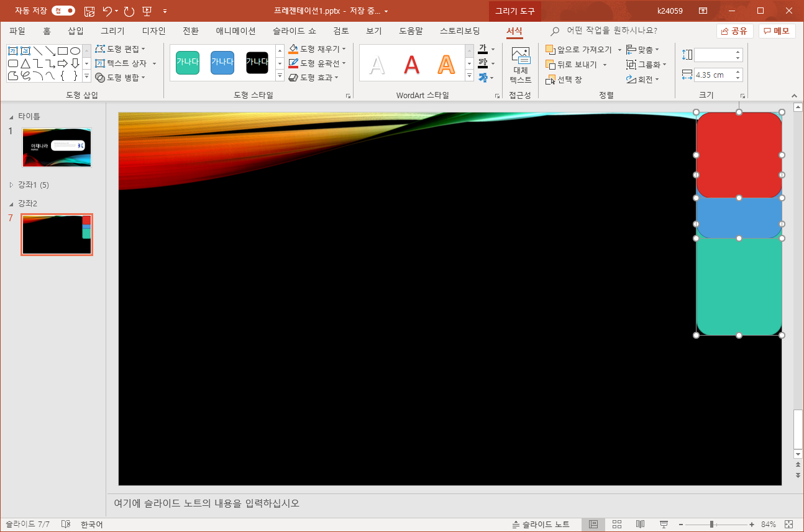Switch to the 애니메이션 tab
Screen dimensions: 804x532
click(235, 30)
